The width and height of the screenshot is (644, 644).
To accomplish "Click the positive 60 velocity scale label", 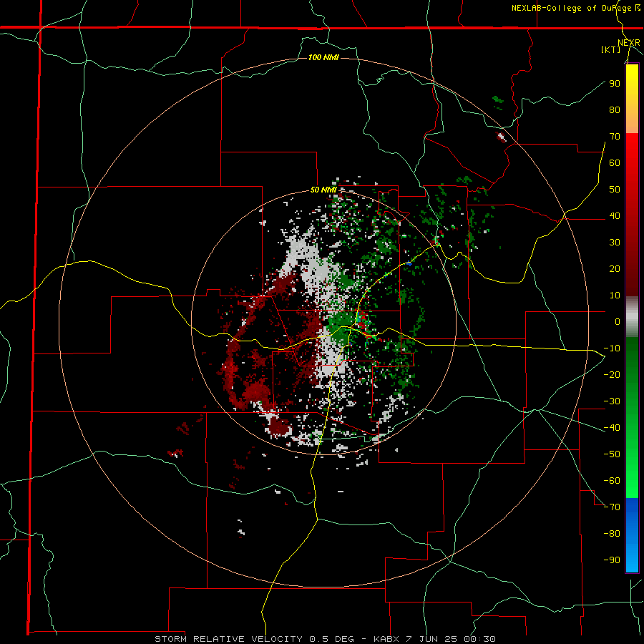I will [x=615, y=162].
